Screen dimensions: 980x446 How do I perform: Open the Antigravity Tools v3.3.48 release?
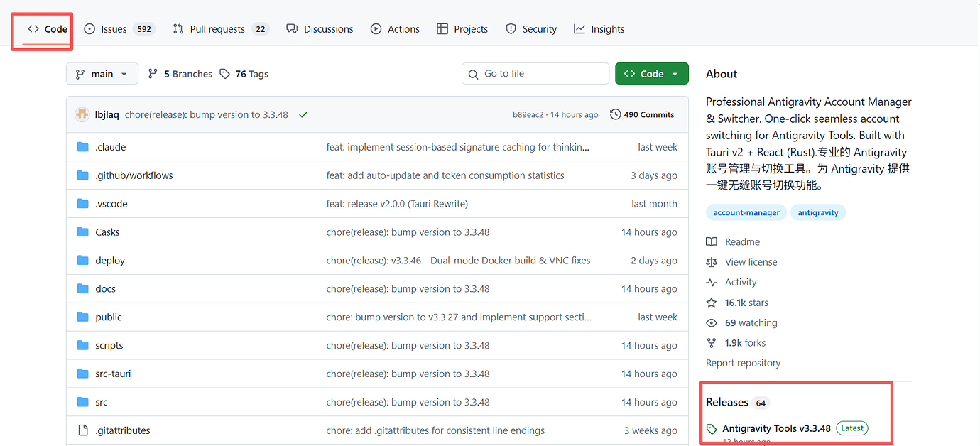[x=776, y=428]
